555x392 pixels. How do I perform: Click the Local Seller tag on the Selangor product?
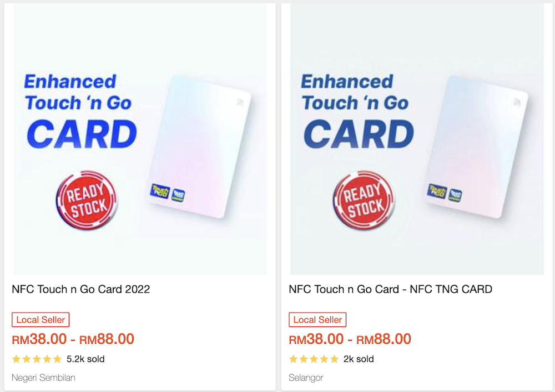[x=317, y=320]
